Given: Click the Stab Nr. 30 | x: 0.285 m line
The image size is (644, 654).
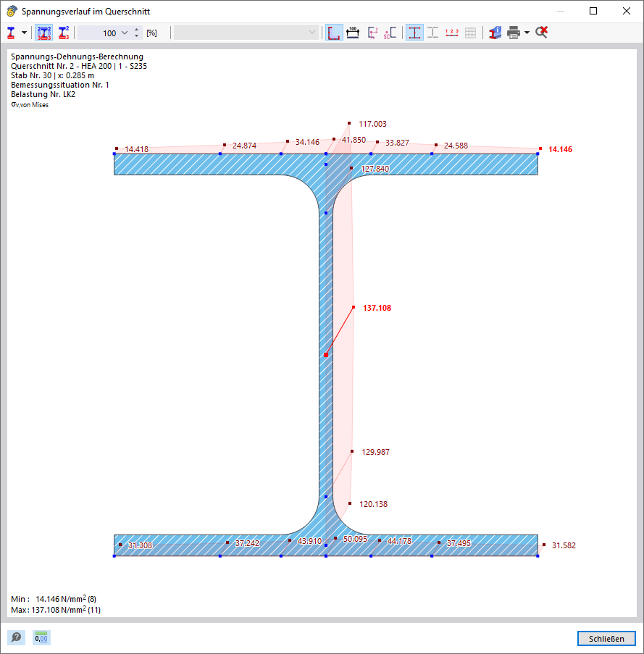Looking at the screenshot, I should 53,75.
